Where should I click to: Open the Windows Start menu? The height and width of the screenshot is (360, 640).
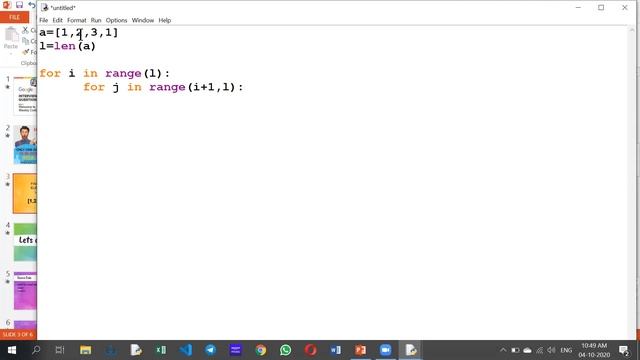[11, 350]
